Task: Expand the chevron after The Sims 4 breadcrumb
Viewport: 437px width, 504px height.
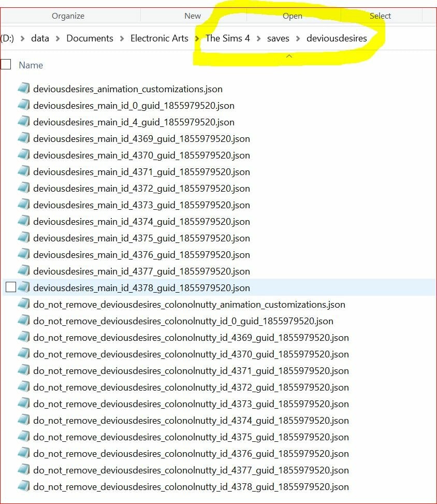Action: tap(259, 38)
